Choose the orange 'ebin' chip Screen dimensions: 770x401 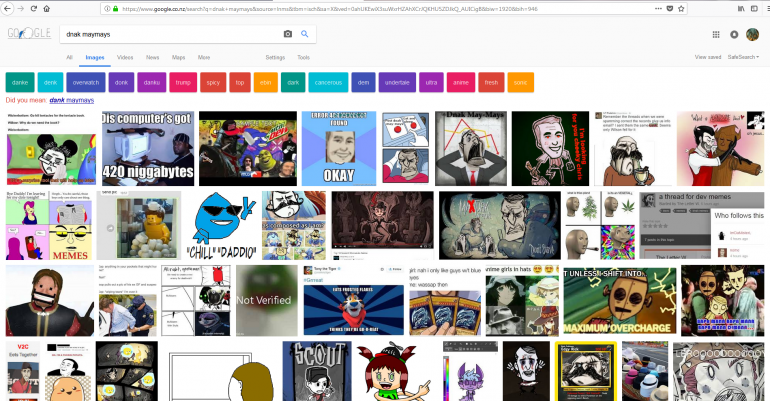pyautogui.click(x=266, y=82)
